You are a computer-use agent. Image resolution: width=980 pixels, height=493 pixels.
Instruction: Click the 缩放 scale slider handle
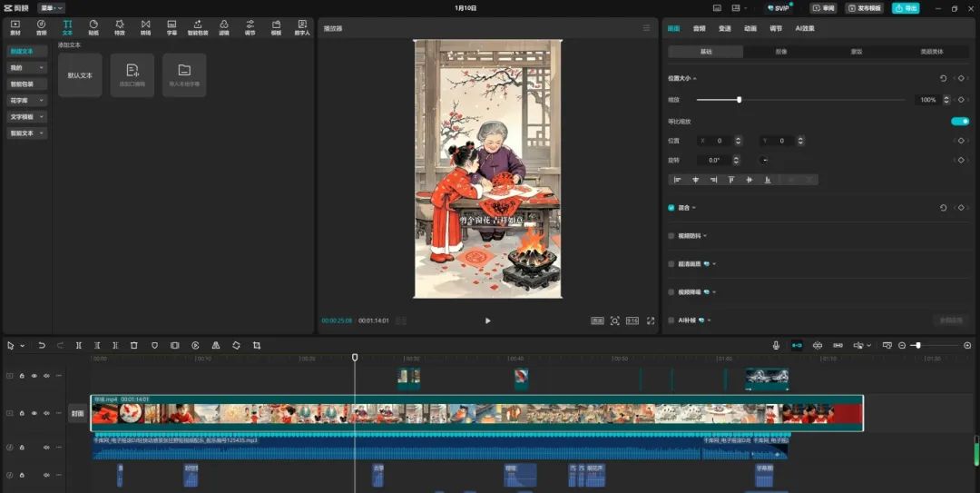[x=739, y=100]
